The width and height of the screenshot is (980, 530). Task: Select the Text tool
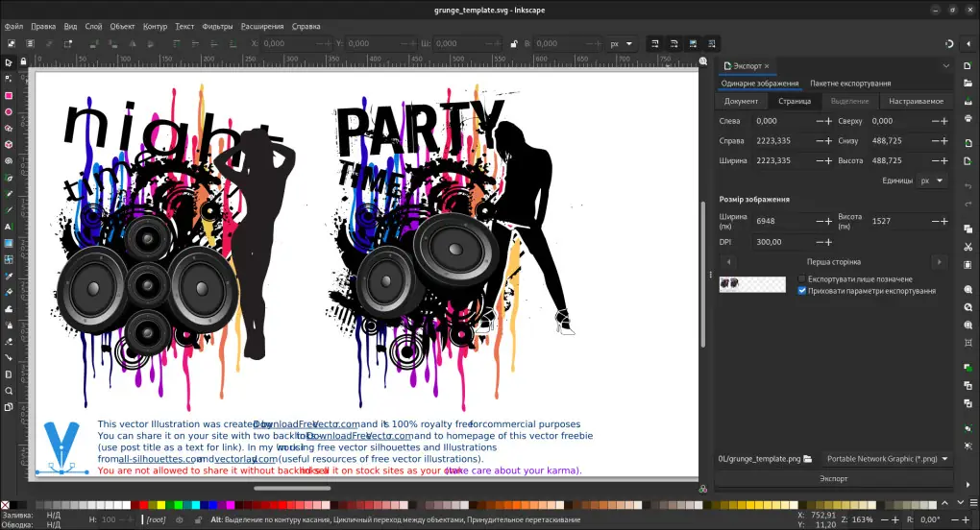coord(9,227)
